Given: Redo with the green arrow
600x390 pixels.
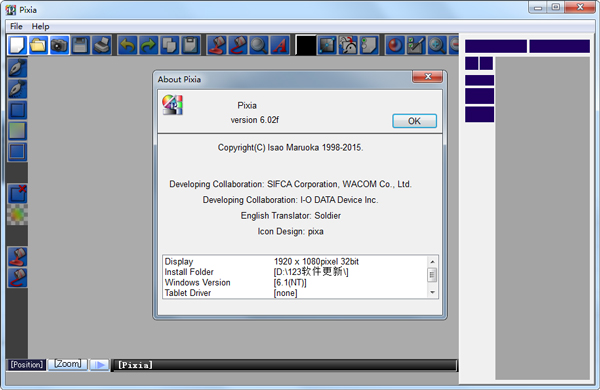Looking at the screenshot, I should [x=148, y=45].
